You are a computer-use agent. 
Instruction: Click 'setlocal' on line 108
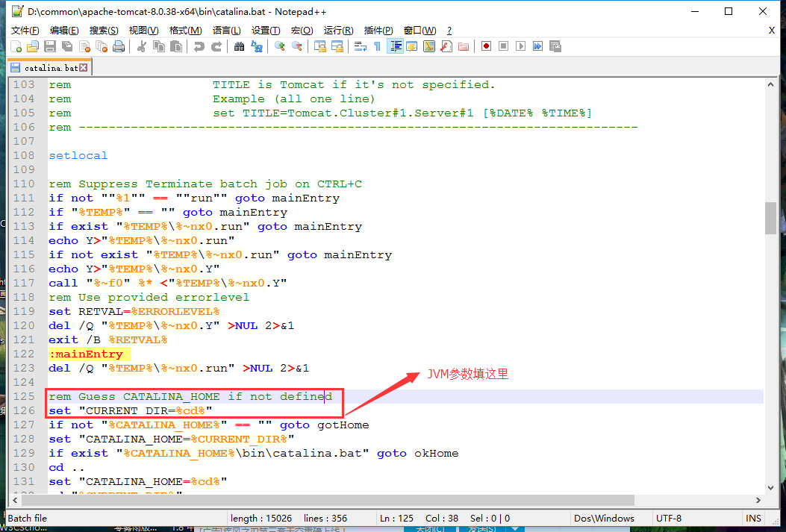click(x=78, y=156)
